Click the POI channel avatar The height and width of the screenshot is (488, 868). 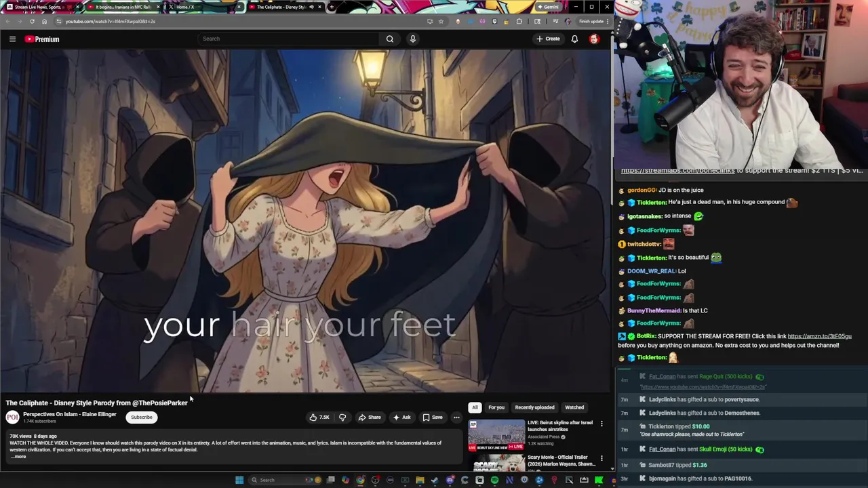pos(12,418)
